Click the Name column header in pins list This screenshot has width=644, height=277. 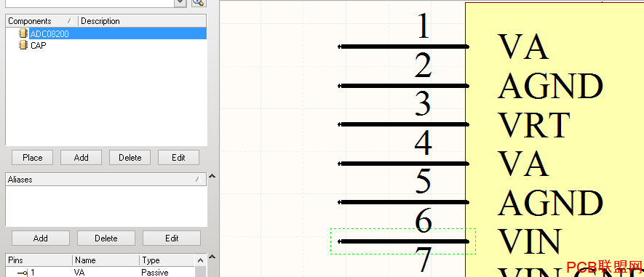point(106,260)
